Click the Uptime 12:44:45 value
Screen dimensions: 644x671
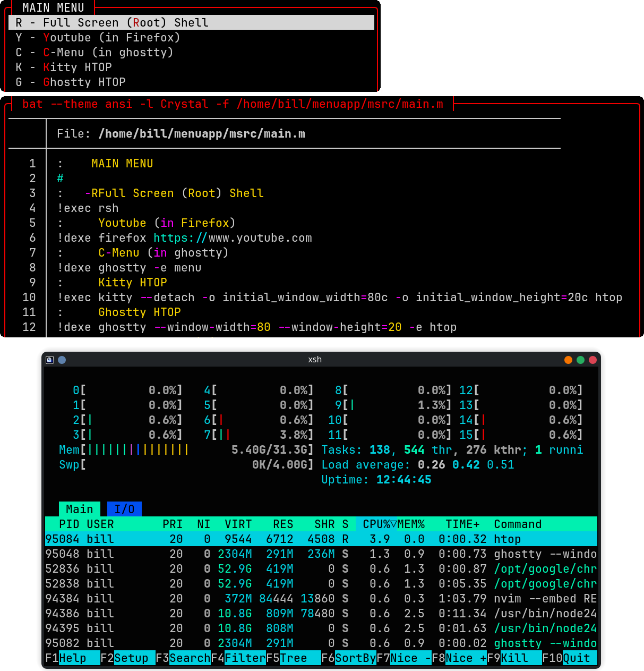(x=404, y=479)
